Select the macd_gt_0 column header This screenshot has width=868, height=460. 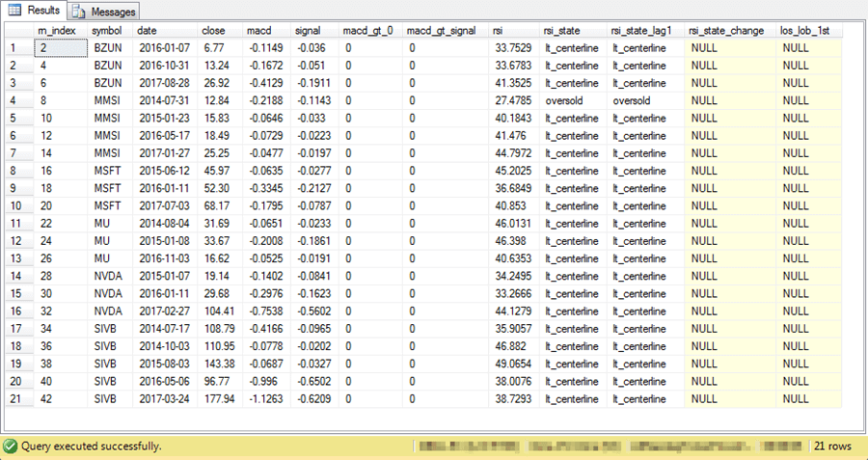[x=370, y=31]
